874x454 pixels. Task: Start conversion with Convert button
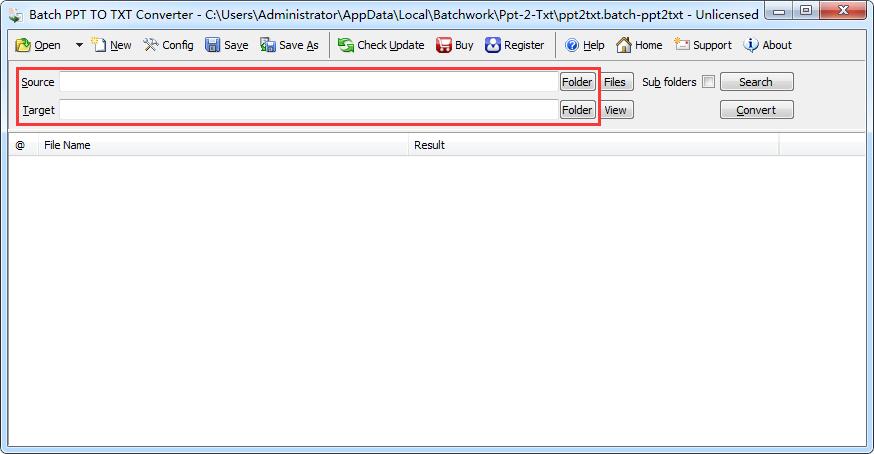tap(756, 110)
